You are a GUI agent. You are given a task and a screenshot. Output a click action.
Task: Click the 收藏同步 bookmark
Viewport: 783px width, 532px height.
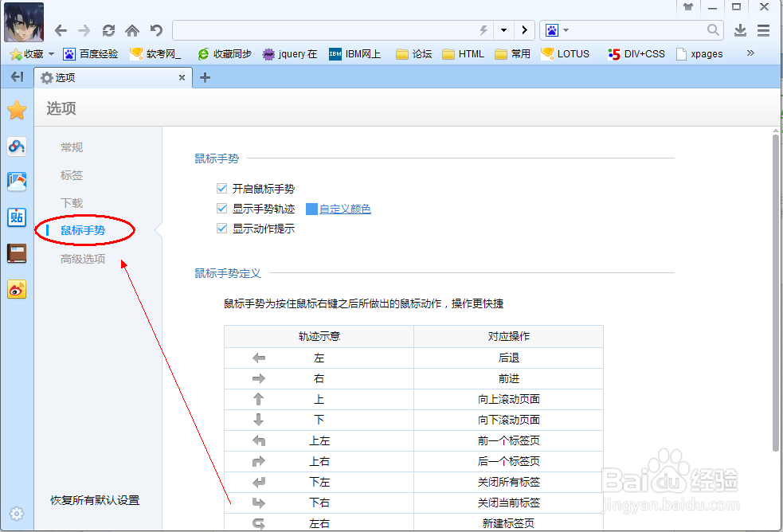point(225,54)
